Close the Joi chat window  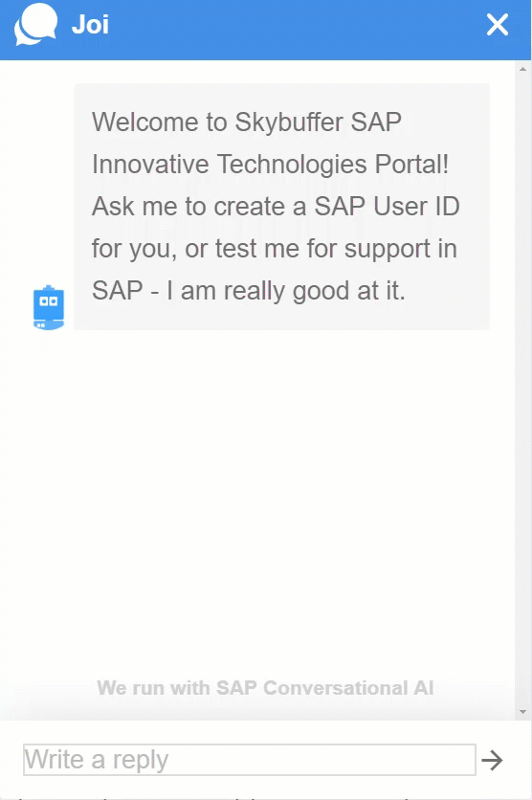point(498,25)
